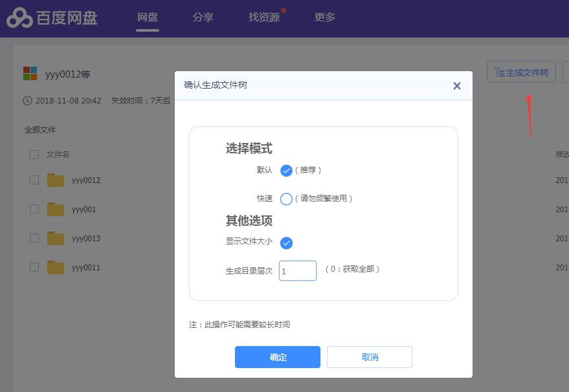Check the box for yyy0011
The height and width of the screenshot is (392, 569).
point(34,267)
